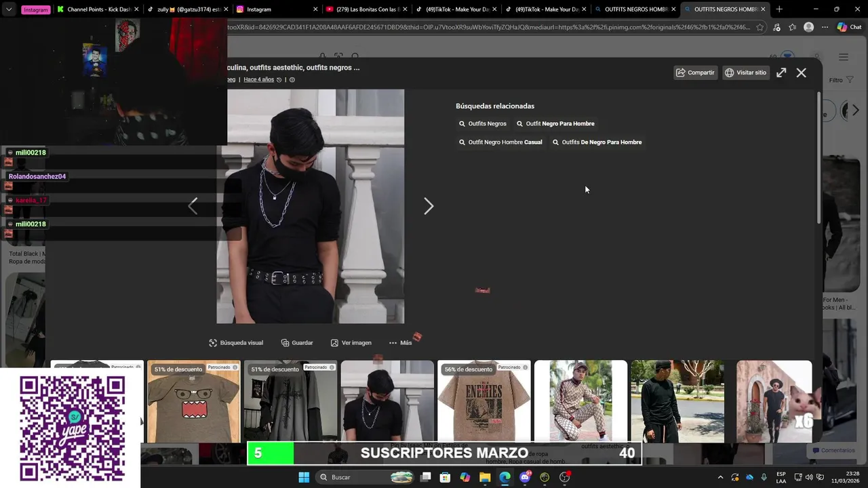Change the ESP LAA input language

click(781, 477)
